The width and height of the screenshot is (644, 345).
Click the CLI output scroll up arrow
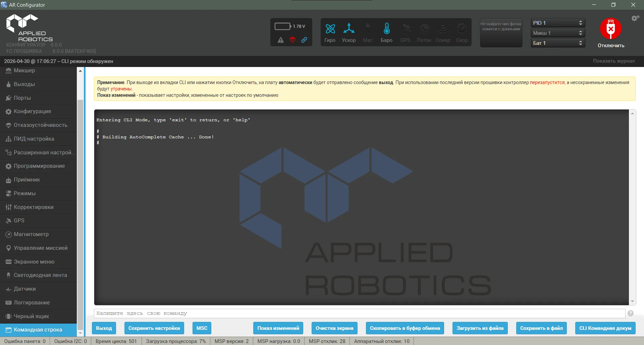coord(632,113)
